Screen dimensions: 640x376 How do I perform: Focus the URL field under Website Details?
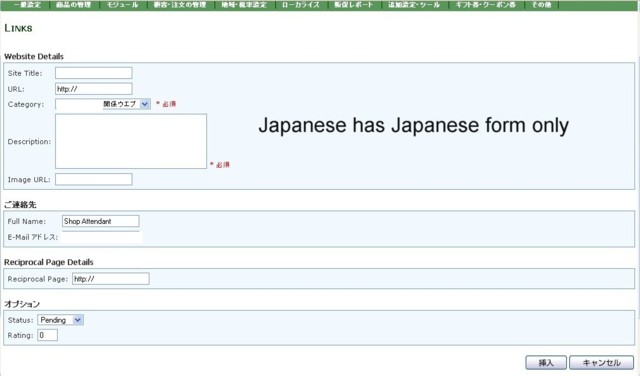pyautogui.click(x=94, y=89)
